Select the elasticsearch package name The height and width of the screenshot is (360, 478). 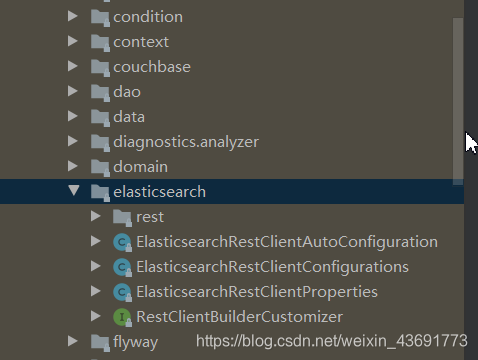160,192
